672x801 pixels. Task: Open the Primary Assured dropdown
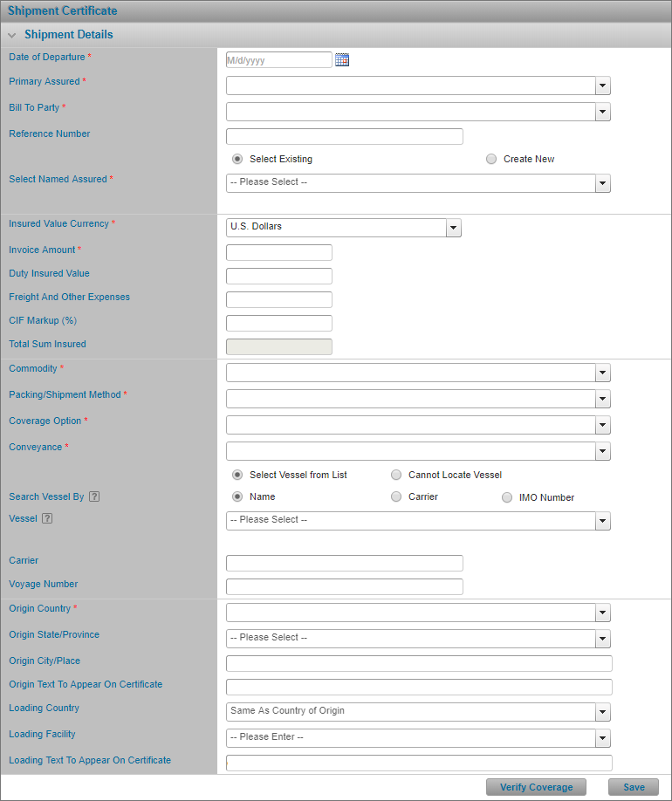[x=603, y=86]
